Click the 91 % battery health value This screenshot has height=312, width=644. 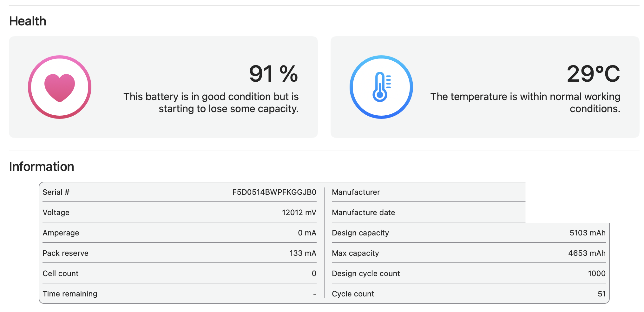273,74
